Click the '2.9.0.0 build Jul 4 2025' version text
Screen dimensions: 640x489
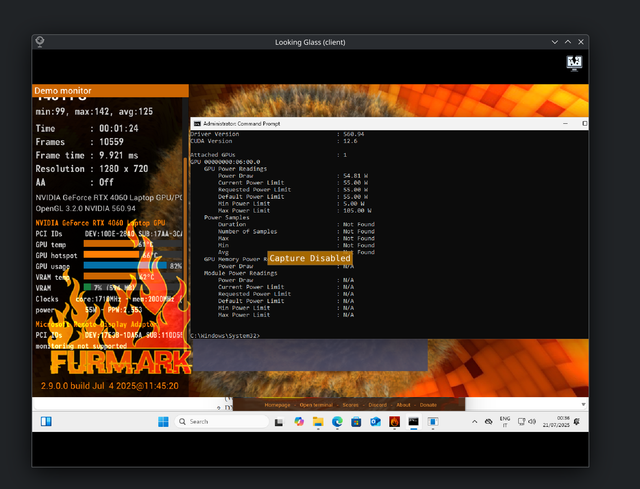(x=110, y=386)
